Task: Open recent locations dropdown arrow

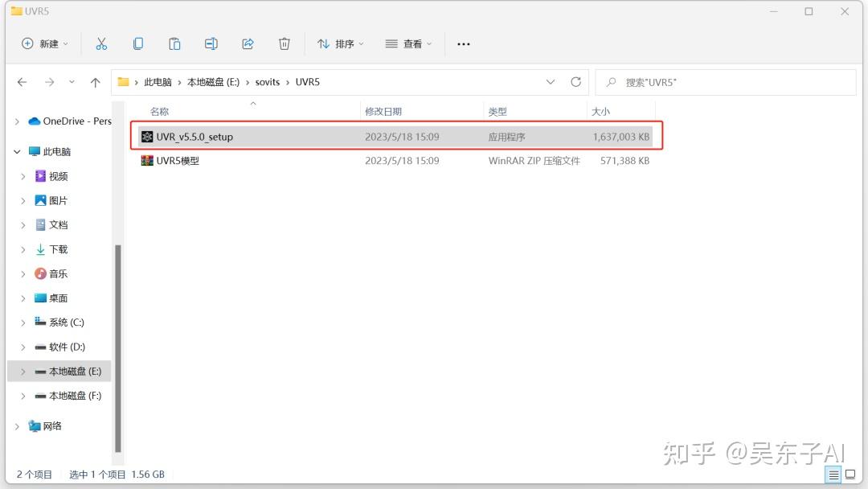Action: (72, 82)
